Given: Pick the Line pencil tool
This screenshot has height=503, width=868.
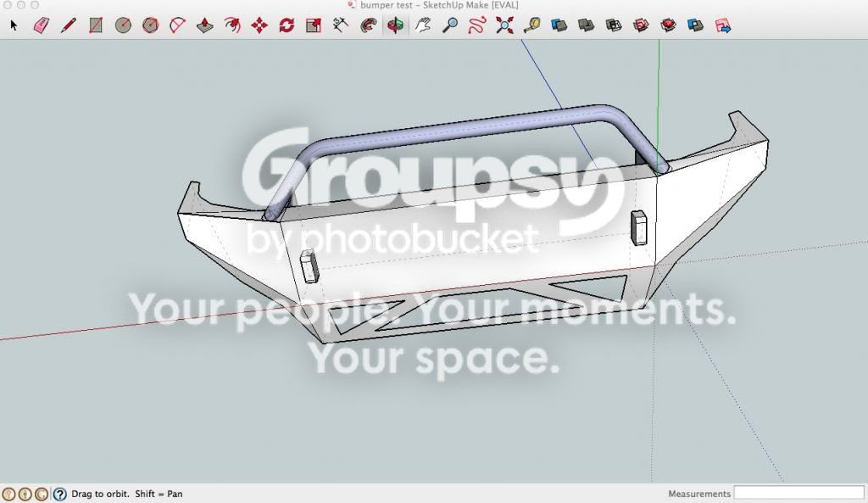Looking at the screenshot, I should click(69, 25).
